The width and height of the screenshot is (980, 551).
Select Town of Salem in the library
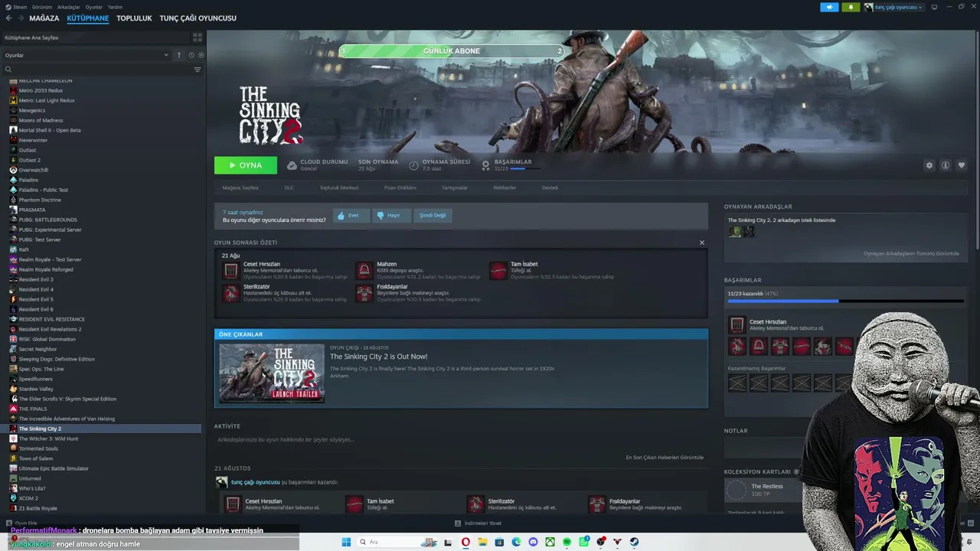point(36,458)
